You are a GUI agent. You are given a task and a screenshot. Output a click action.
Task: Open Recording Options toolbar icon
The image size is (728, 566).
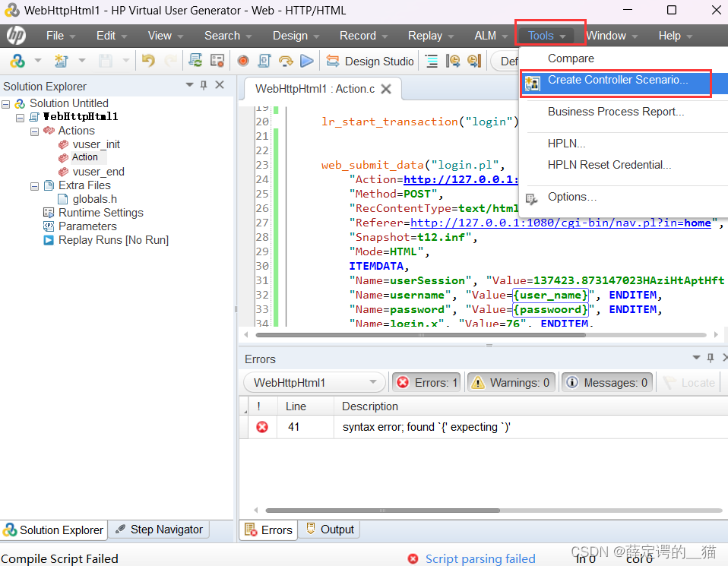(x=217, y=61)
